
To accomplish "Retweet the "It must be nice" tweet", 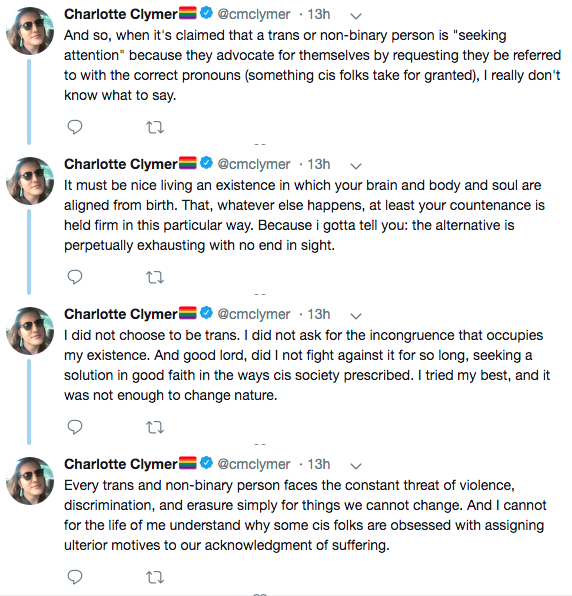I will [x=155, y=277].
